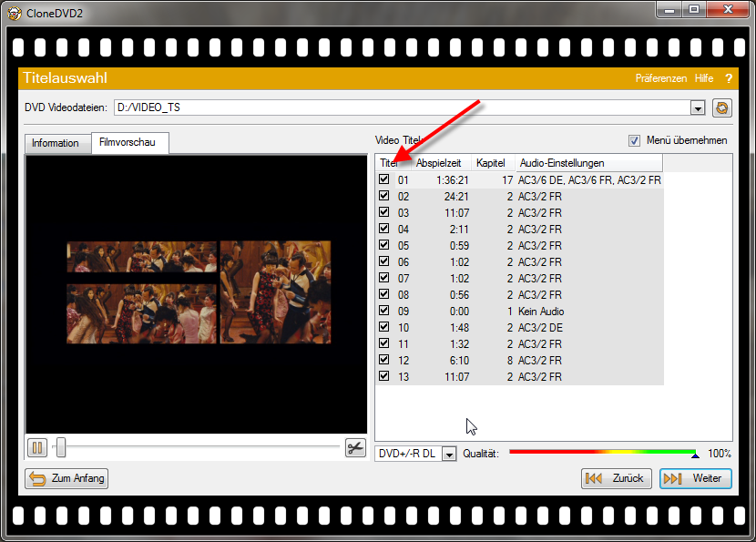Click the question mark help icon

(728, 78)
